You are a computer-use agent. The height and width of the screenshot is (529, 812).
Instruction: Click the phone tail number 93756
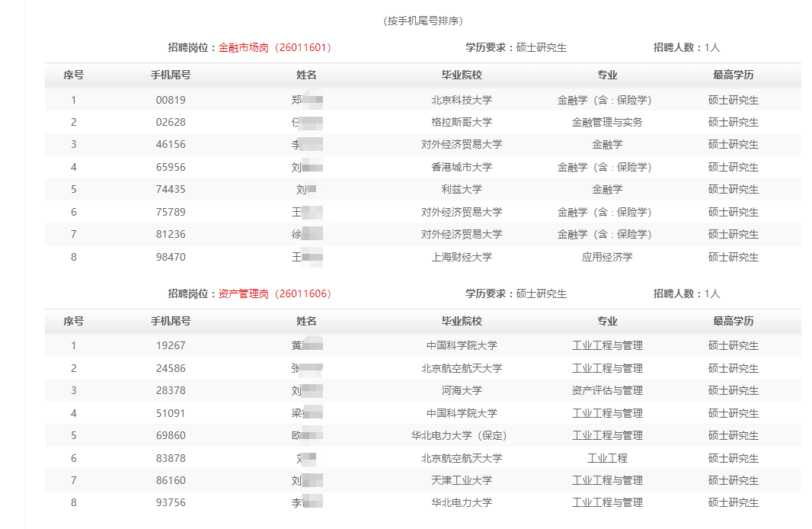click(x=171, y=502)
